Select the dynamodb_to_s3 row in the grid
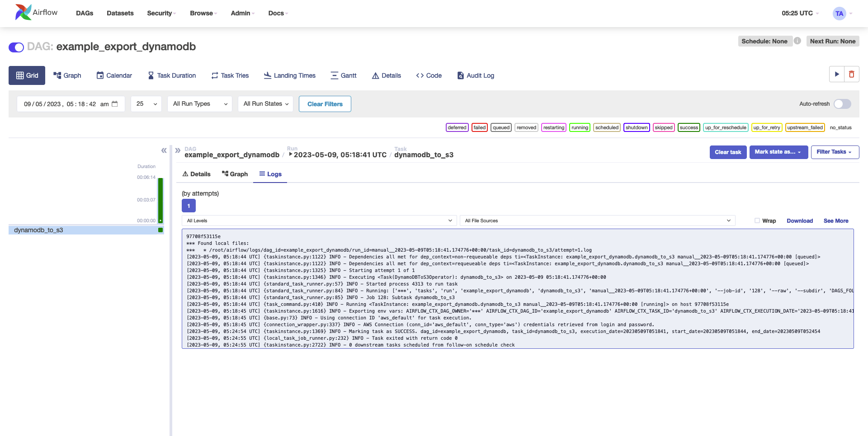Viewport: 868px width, 436px height. coord(86,230)
